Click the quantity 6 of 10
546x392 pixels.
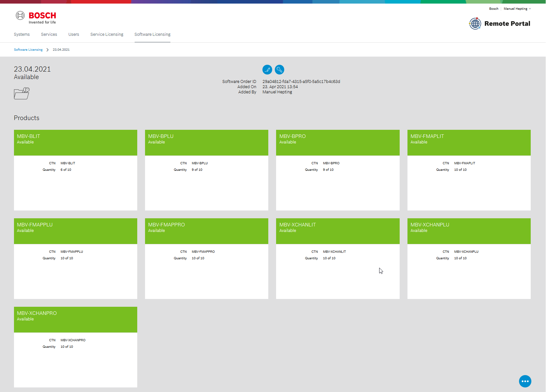point(66,170)
